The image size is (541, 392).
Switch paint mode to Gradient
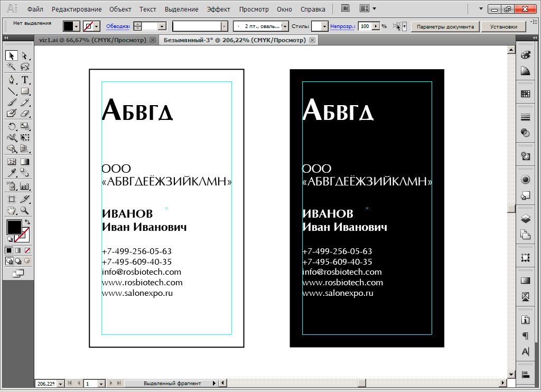tap(18, 250)
